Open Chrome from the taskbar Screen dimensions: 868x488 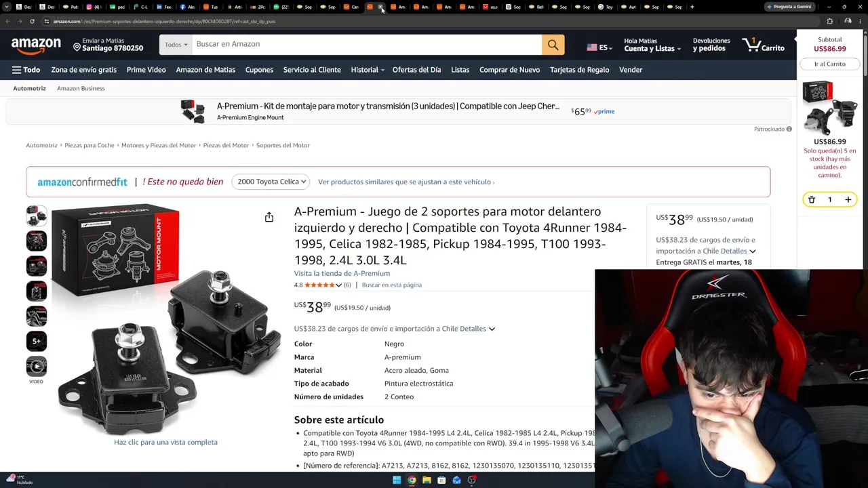412,481
